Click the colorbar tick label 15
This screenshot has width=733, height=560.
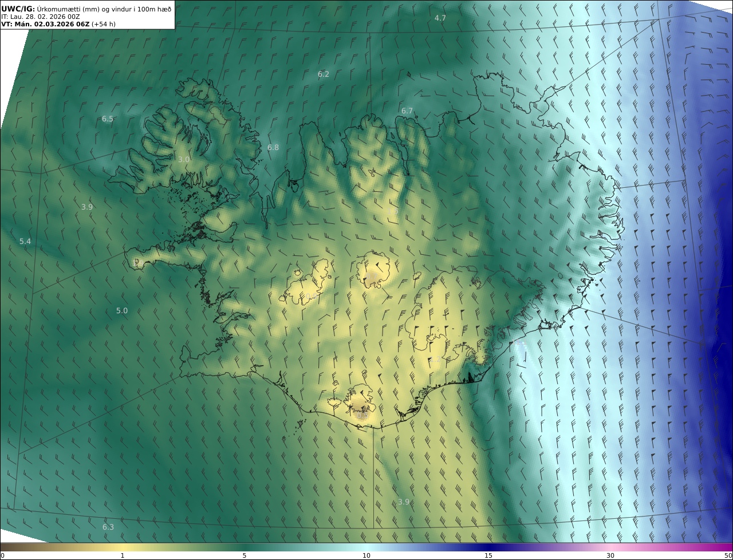[488, 555]
